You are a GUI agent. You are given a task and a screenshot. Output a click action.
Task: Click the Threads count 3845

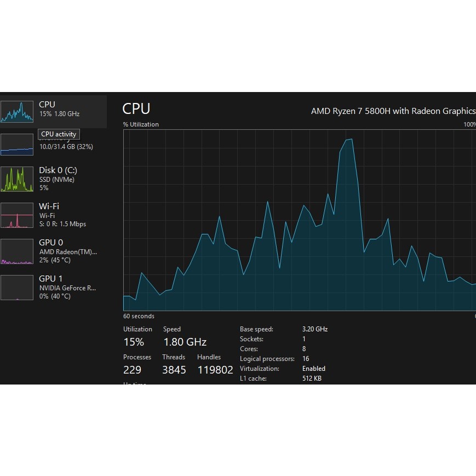tap(174, 370)
